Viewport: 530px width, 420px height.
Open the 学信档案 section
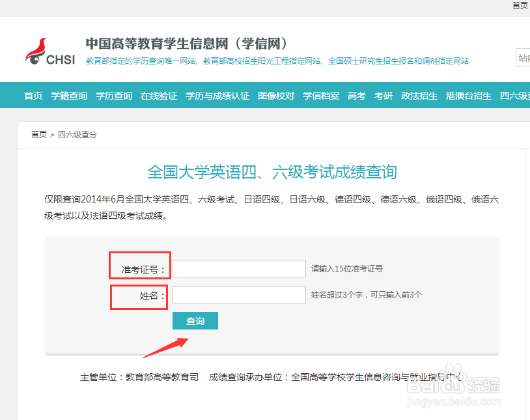coord(320,95)
